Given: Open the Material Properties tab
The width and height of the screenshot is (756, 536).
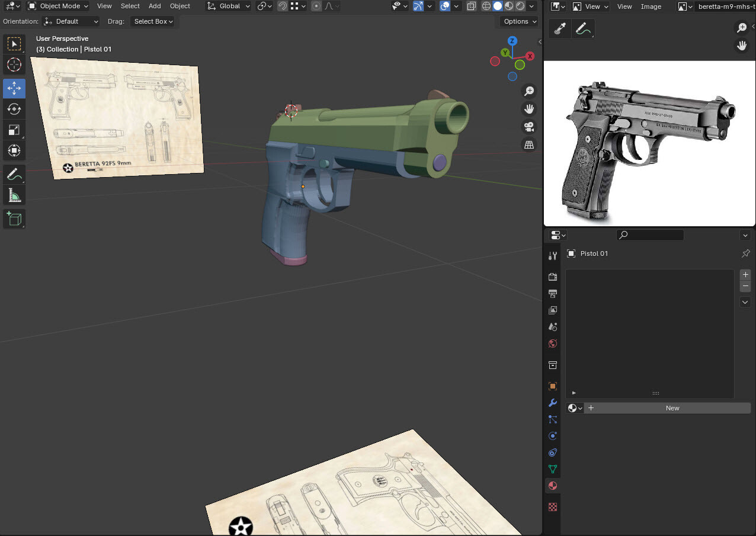Looking at the screenshot, I should click(552, 486).
